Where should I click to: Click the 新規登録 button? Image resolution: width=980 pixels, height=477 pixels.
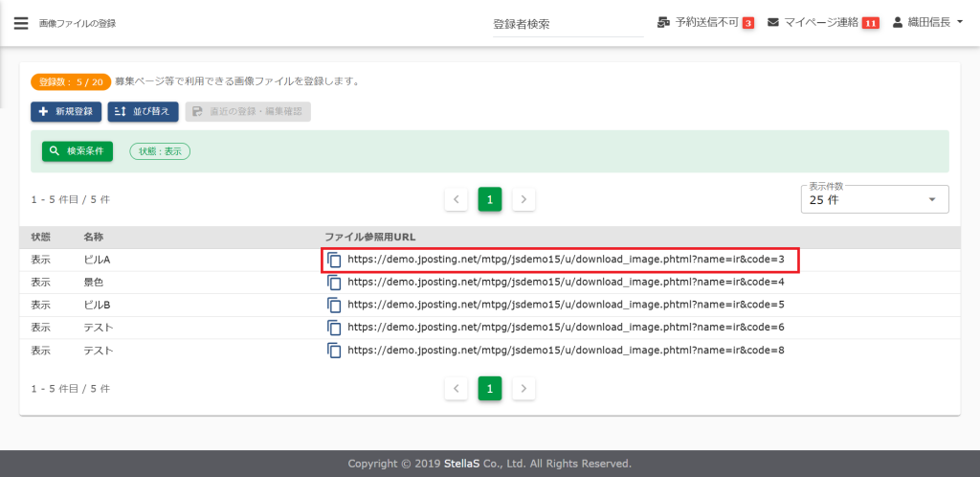[65, 112]
